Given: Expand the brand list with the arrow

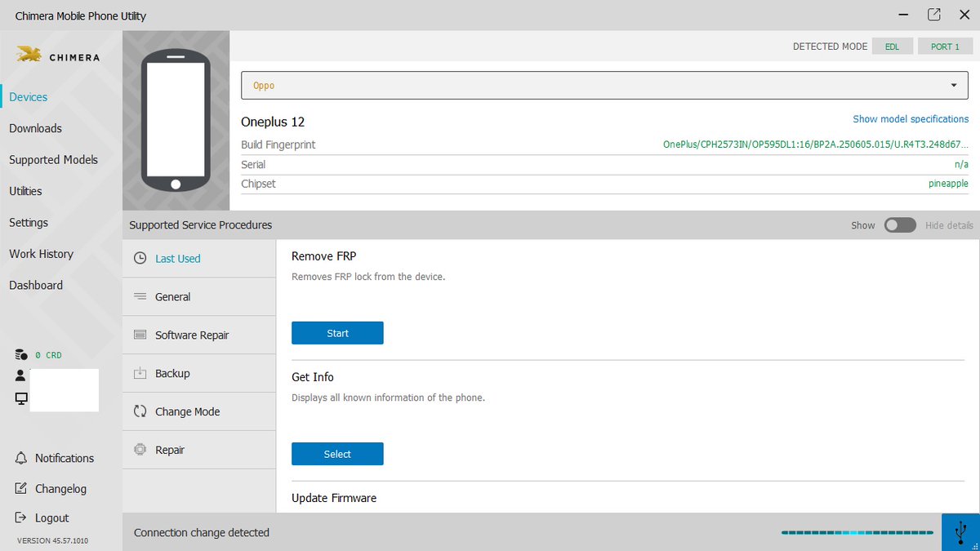Looking at the screenshot, I should 954,86.
